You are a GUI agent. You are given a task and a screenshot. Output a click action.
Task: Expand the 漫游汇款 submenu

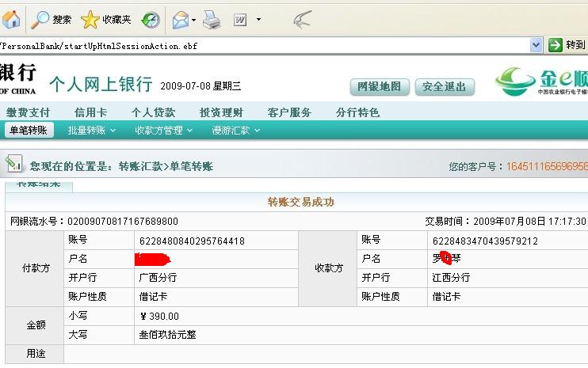click(x=236, y=131)
